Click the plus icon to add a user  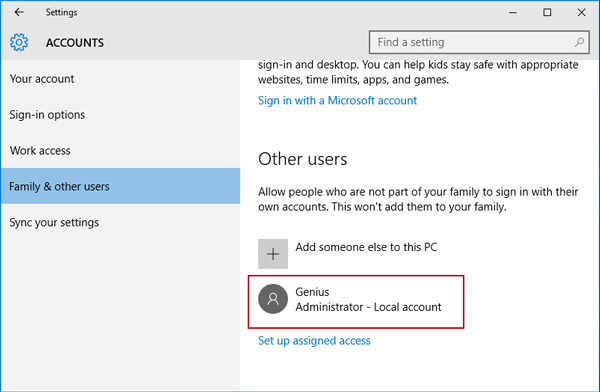tap(273, 254)
